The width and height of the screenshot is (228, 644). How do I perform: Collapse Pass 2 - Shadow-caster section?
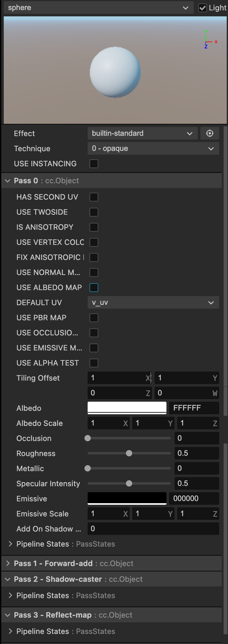pos(8,579)
